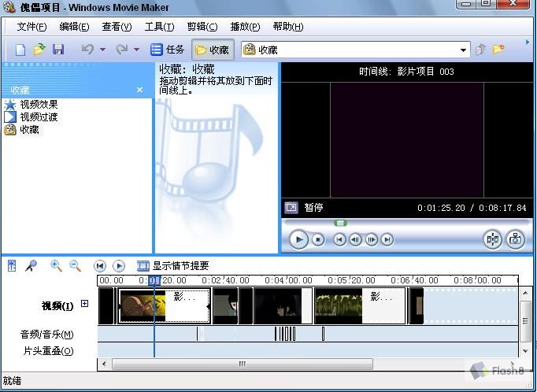Screen dimensions: 537x392
Task: Open project with the folder icon
Action: (x=39, y=50)
